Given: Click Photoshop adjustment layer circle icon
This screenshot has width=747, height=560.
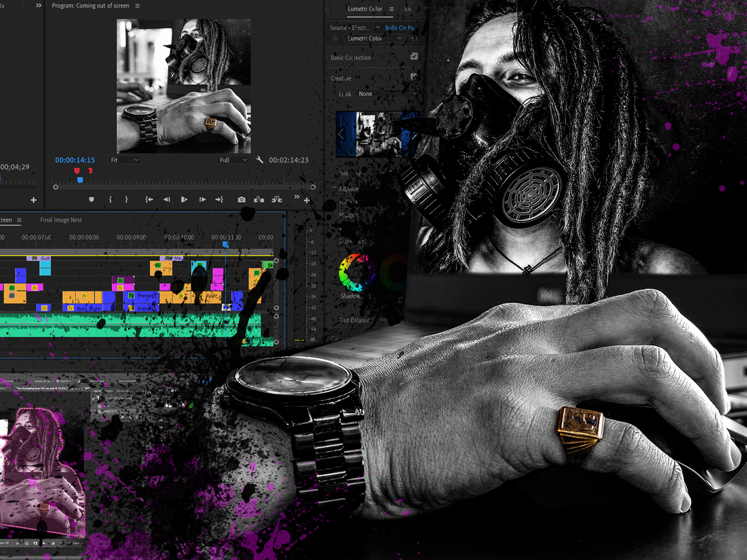Looking at the screenshot, I should (53, 543).
